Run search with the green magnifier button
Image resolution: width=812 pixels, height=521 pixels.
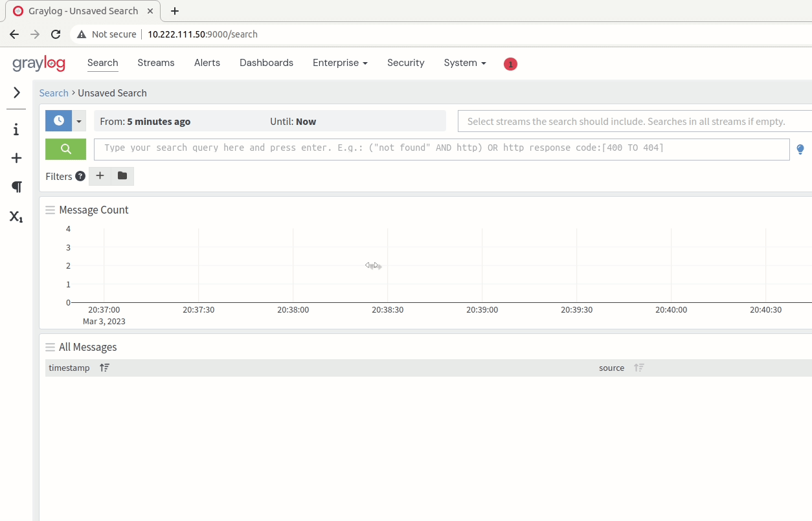click(x=65, y=149)
